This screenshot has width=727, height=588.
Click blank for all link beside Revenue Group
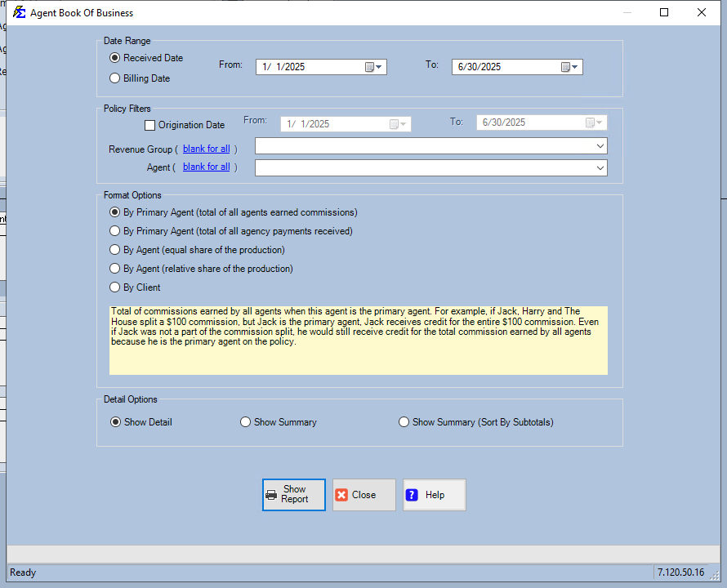pyautogui.click(x=206, y=149)
